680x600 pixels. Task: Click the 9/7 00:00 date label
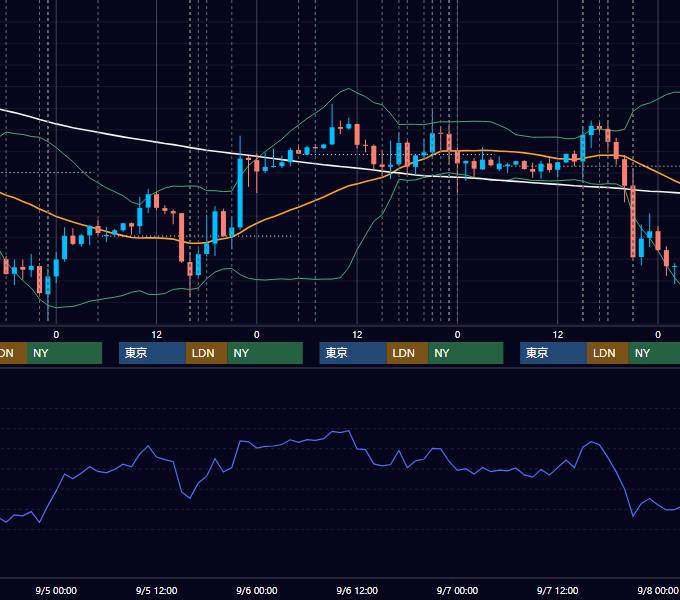pyautogui.click(x=457, y=590)
